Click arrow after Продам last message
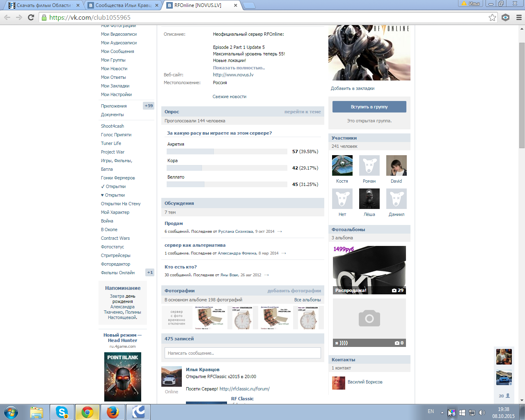This screenshot has height=420, width=525. [280, 232]
